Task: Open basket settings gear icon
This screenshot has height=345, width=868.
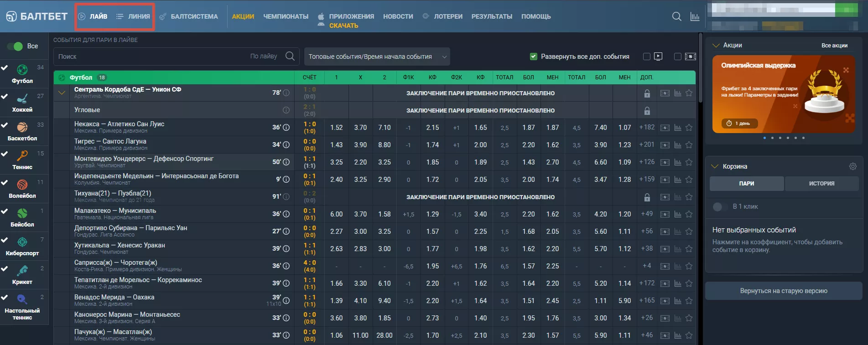Action: (852, 166)
